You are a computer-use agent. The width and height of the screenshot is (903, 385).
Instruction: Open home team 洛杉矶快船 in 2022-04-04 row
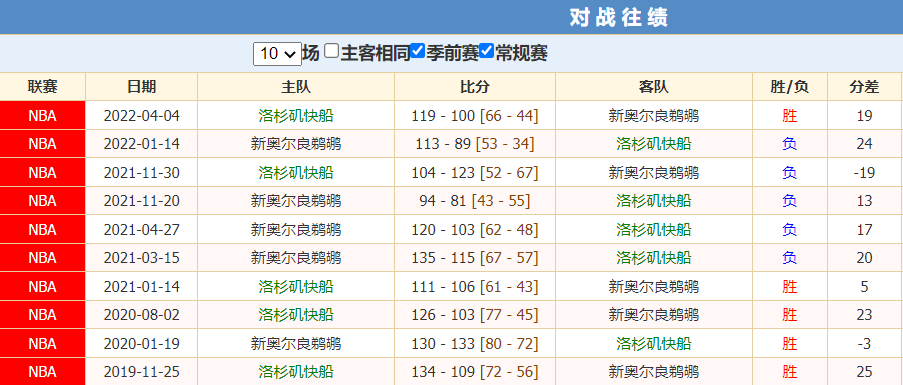[296, 116]
